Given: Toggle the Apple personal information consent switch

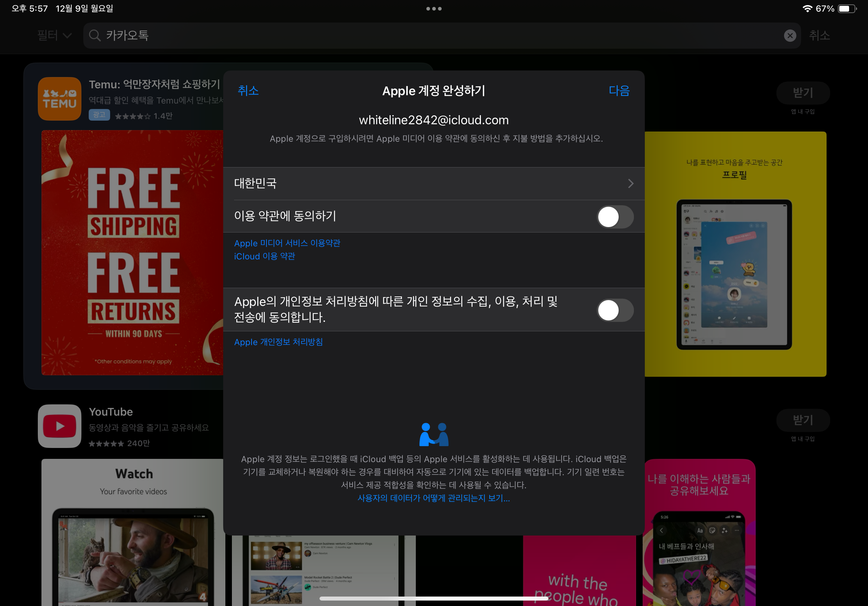Looking at the screenshot, I should pos(615,310).
